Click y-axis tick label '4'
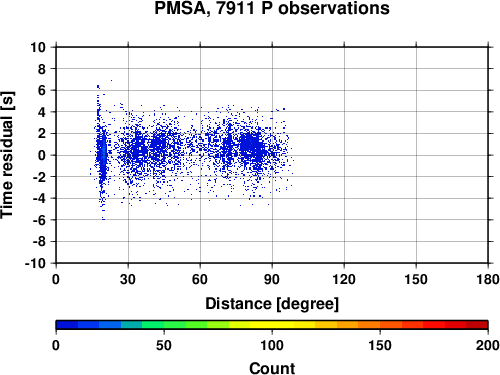 click(42, 112)
